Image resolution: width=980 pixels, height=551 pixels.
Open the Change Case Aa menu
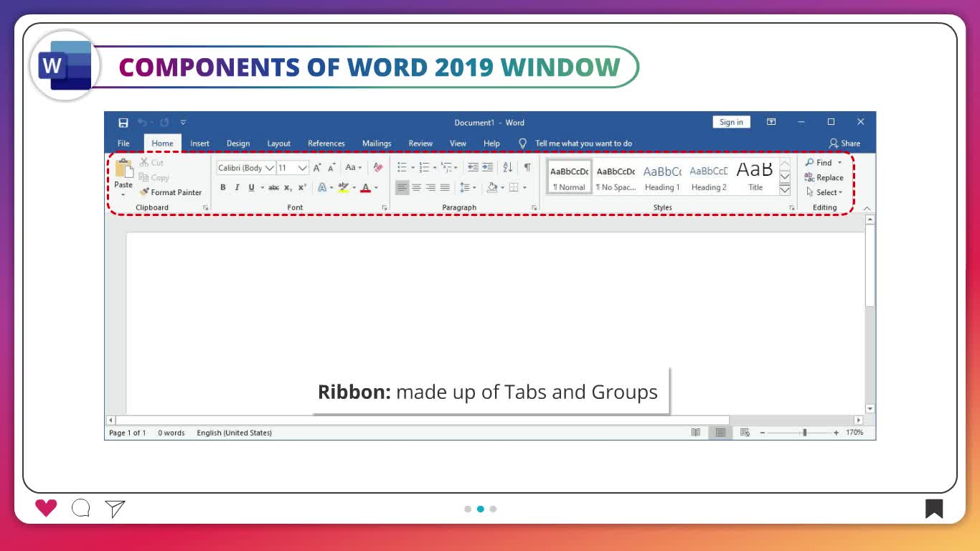pyautogui.click(x=353, y=168)
